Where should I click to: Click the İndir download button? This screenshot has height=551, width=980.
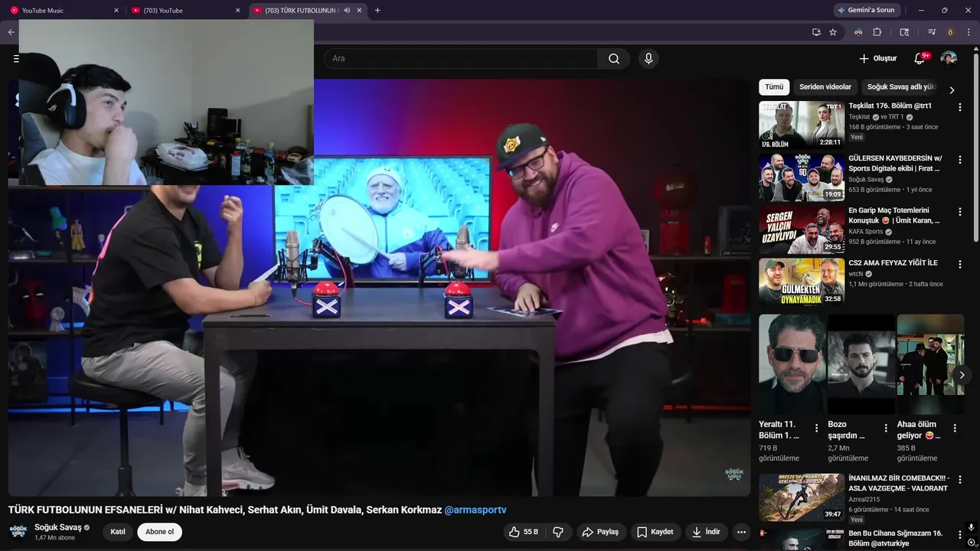click(706, 532)
